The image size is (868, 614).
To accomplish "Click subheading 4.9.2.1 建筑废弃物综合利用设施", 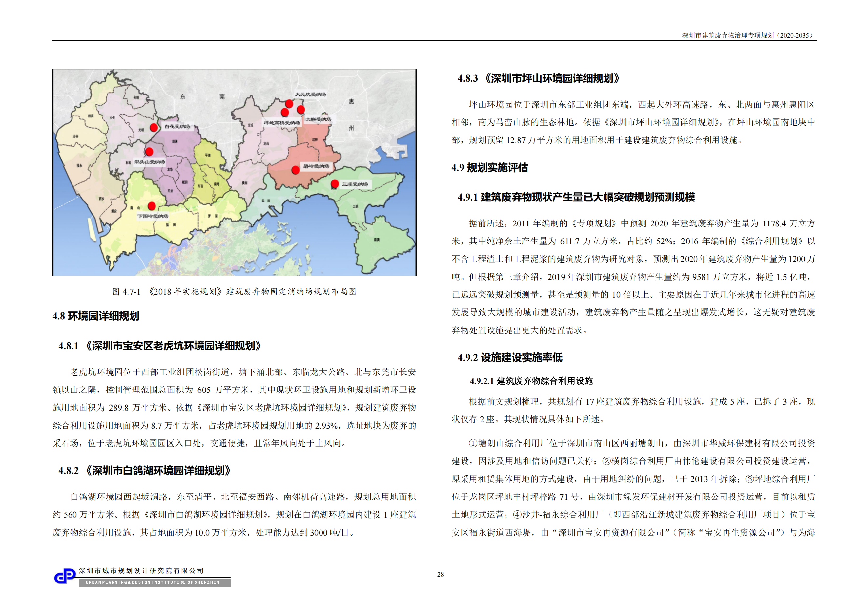I will pyautogui.click(x=531, y=381).
